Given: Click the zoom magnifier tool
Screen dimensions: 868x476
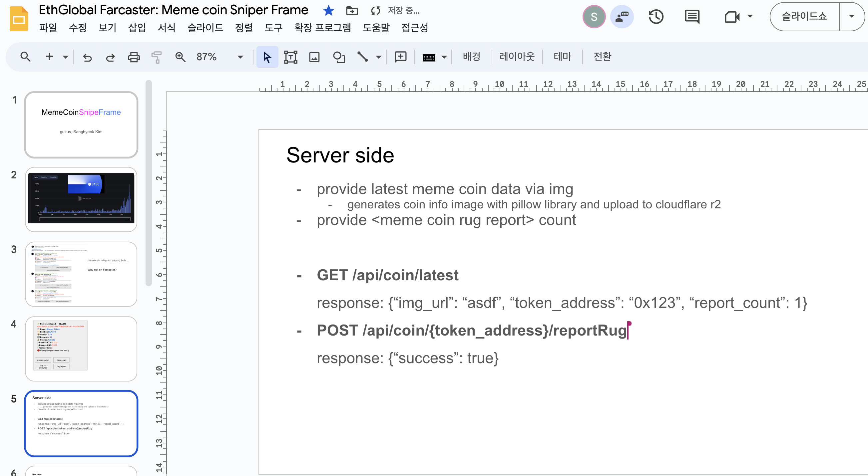Looking at the screenshot, I should [180, 57].
